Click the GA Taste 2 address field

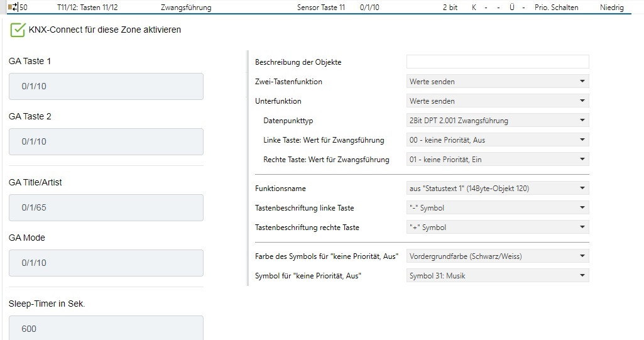(106, 141)
